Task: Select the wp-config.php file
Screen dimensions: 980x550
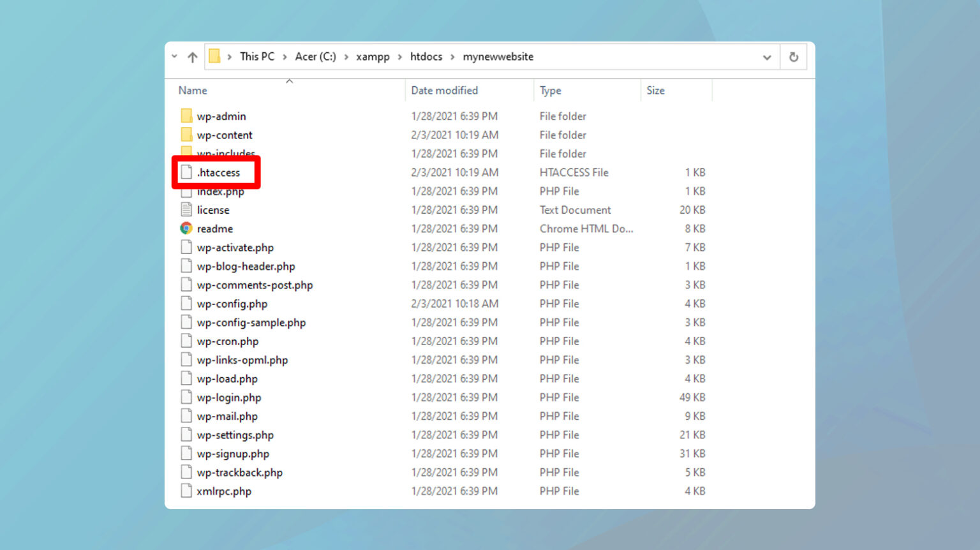Action: 232,304
